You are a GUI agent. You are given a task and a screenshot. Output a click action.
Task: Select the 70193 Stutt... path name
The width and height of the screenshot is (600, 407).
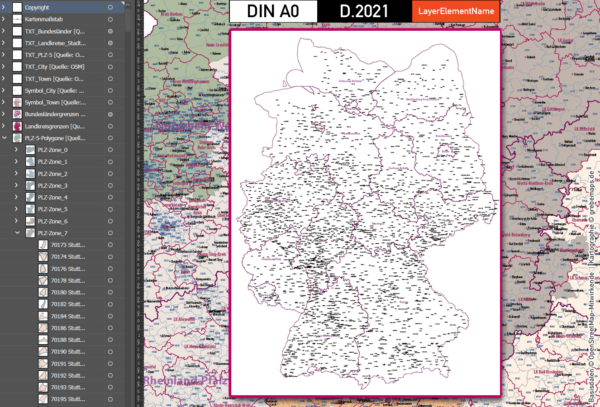coord(68,387)
